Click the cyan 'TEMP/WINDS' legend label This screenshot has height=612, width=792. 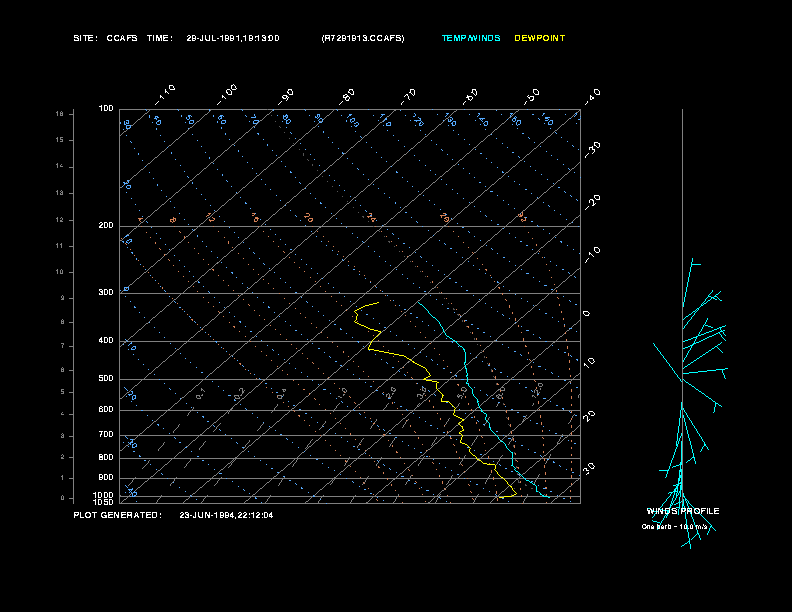(471, 38)
